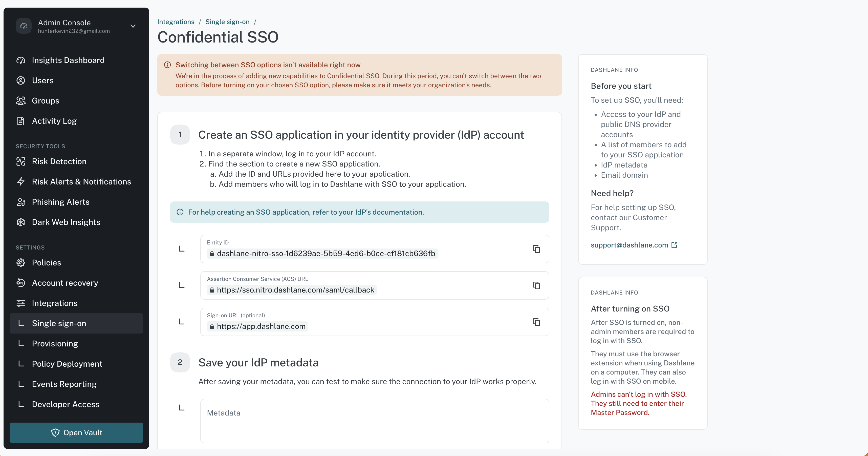Click the info icon in IdP documentation note
The height and width of the screenshot is (456, 868).
tap(180, 212)
